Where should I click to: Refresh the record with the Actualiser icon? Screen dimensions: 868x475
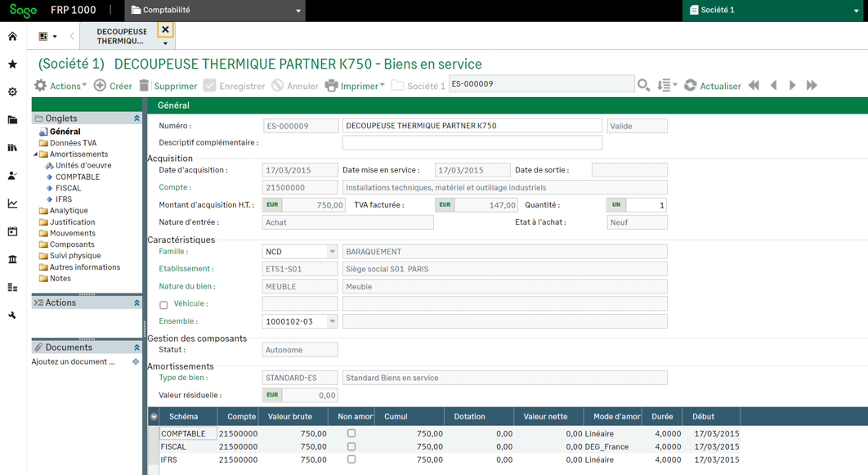[689, 84]
